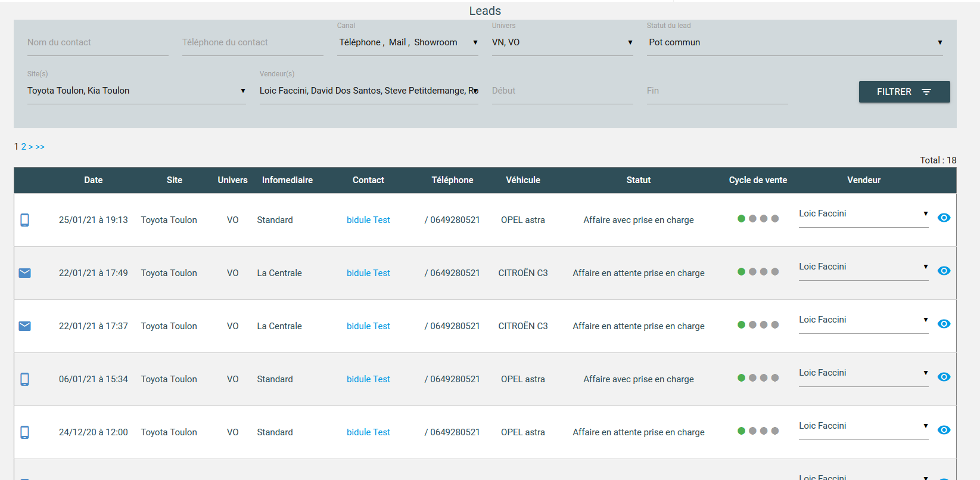This screenshot has height=480, width=980.
Task: Click phone icon on 24/12/20 12:00 lead
Action: pyautogui.click(x=24, y=432)
